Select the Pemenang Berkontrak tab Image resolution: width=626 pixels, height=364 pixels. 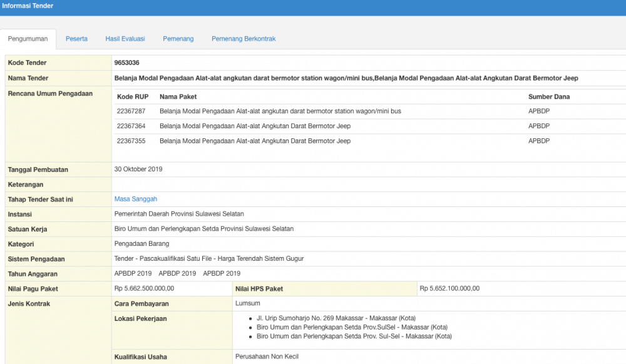click(244, 39)
